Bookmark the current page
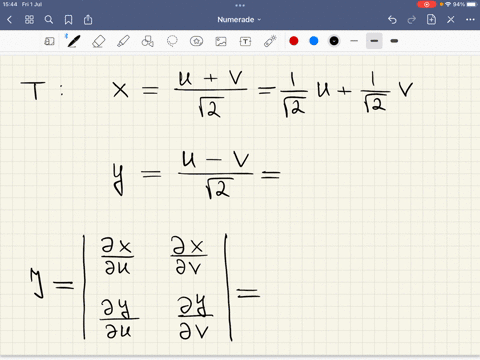 68,20
